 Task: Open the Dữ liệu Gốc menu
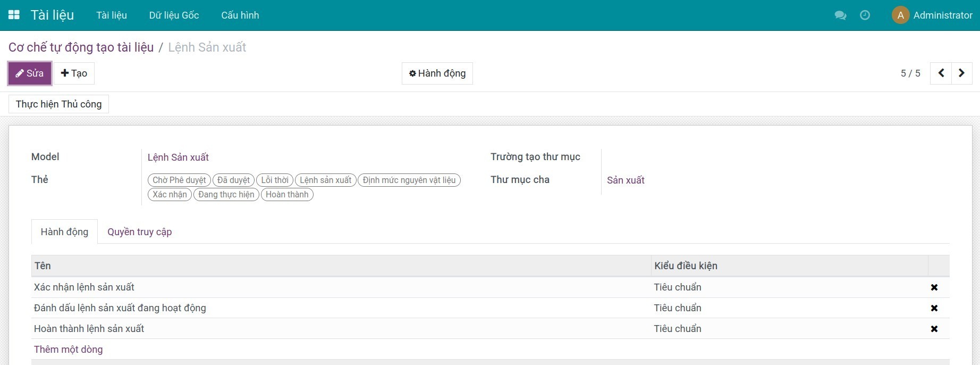[174, 15]
